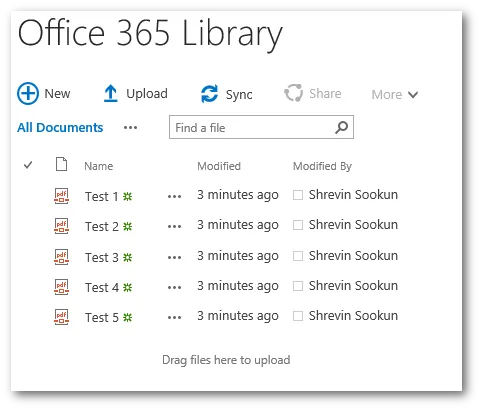This screenshot has height=410, width=481.
Task: Click '3 minutes ago' in Test 5 row
Action: pyautogui.click(x=238, y=316)
